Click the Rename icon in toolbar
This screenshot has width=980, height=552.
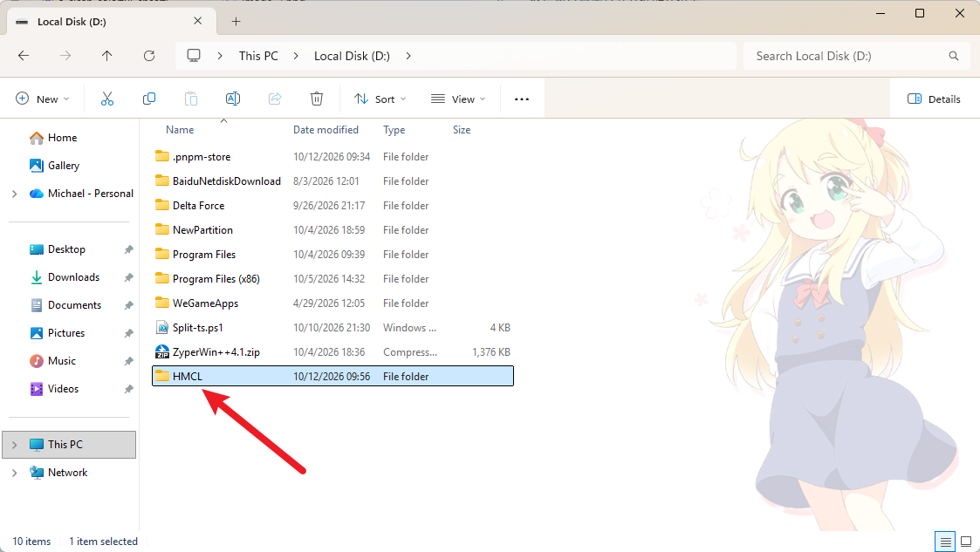tap(232, 99)
